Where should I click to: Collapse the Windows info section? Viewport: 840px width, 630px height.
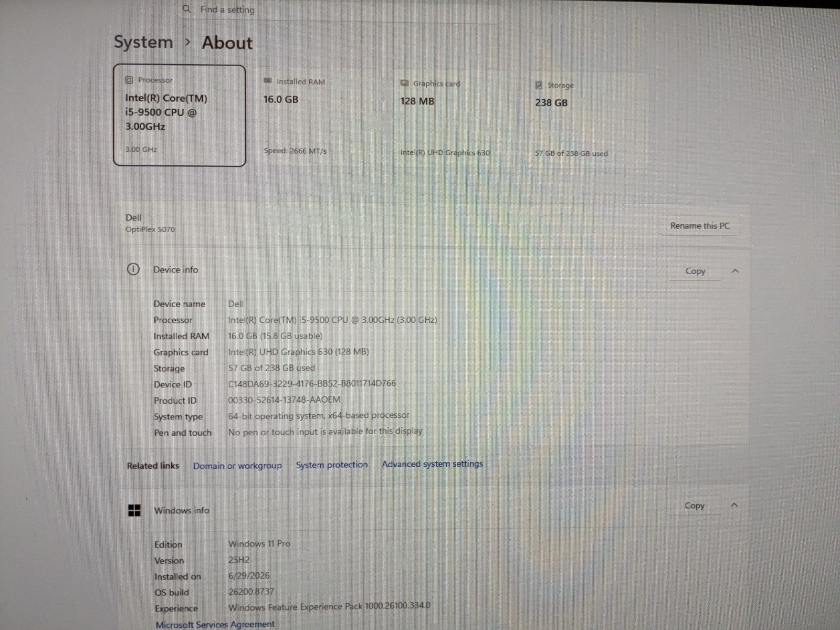734,505
